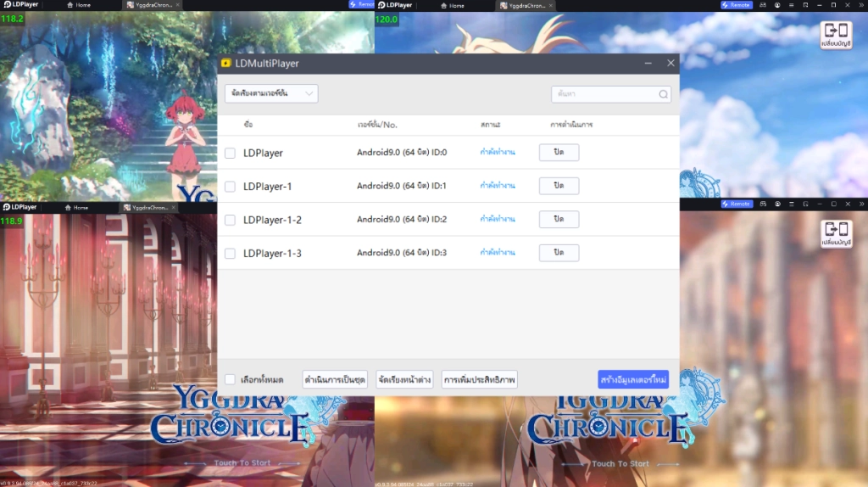Click Remote button in top-right LDPlayer window

click(737, 5)
